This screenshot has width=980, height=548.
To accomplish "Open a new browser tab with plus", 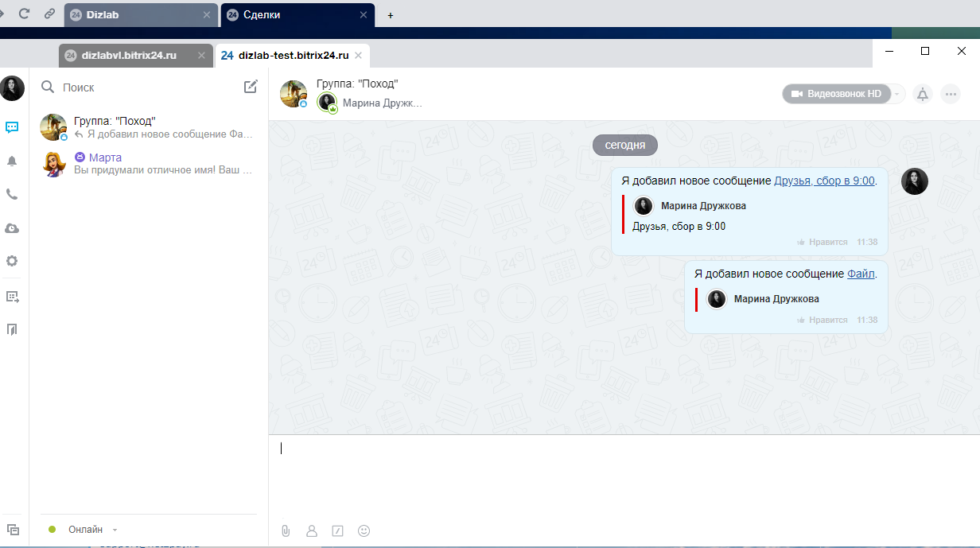I will tap(391, 15).
